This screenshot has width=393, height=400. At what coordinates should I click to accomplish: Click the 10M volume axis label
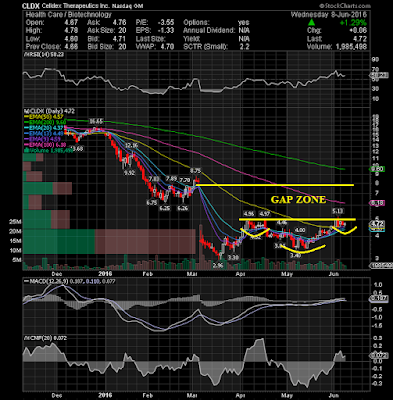pyautogui.click(x=15, y=251)
